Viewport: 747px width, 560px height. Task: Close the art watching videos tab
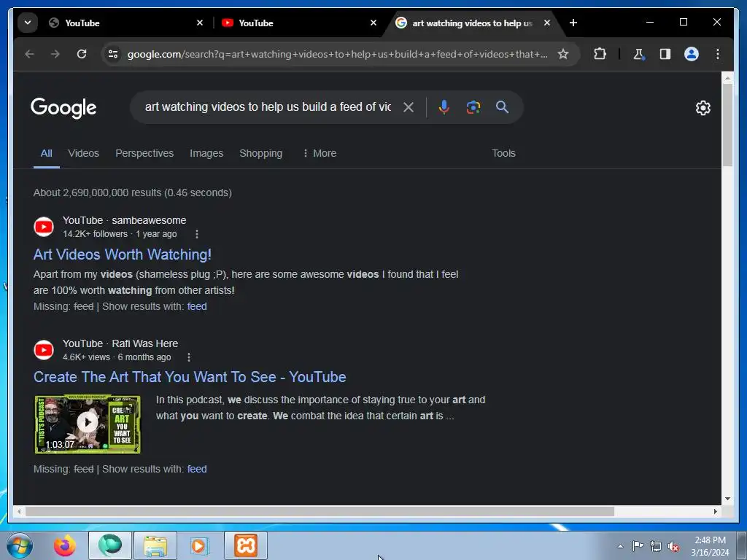coord(547,23)
